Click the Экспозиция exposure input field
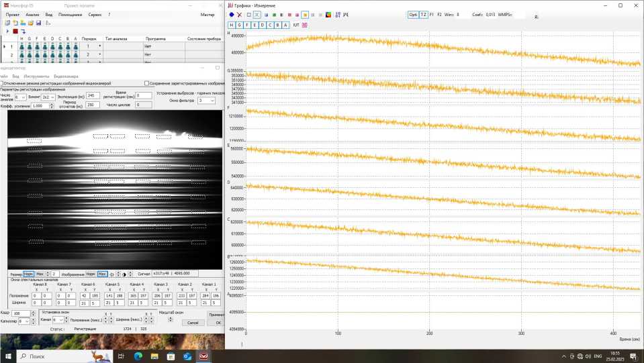Image resolution: width=644 pixels, height=363 pixels. (x=93, y=96)
